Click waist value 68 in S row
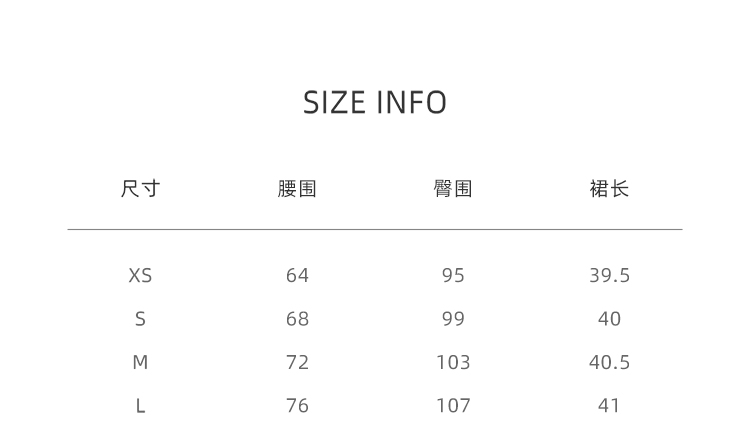 tap(297, 319)
